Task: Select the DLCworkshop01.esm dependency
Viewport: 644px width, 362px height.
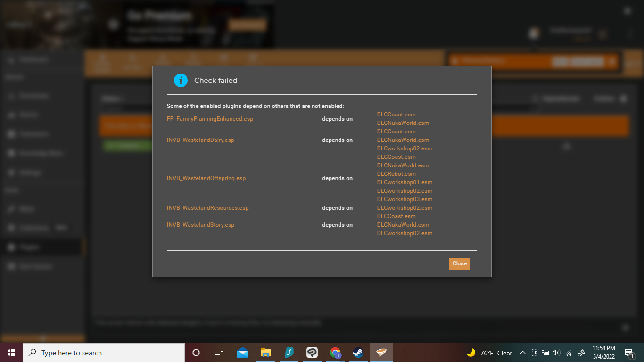Action: coord(405,182)
